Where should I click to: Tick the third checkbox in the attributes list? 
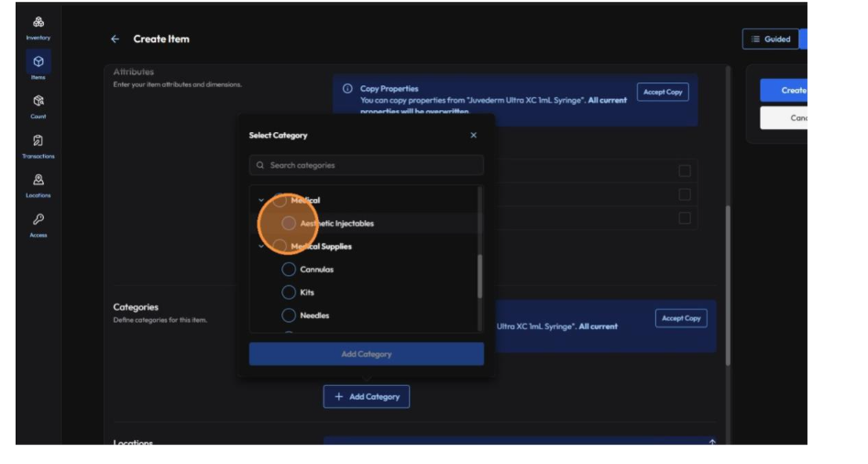685,217
